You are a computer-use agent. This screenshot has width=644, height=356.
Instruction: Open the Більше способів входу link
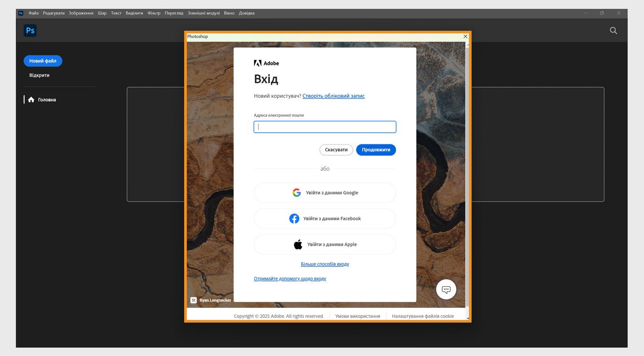[x=325, y=264]
